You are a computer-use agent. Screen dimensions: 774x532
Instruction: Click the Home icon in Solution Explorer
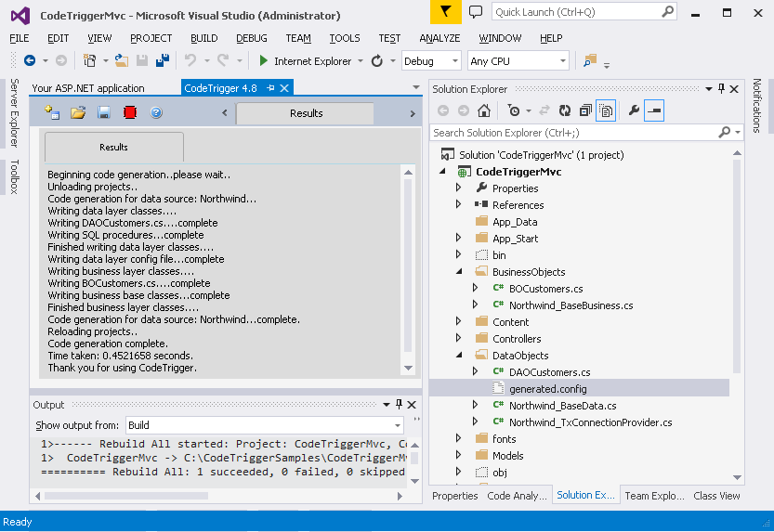(485, 110)
